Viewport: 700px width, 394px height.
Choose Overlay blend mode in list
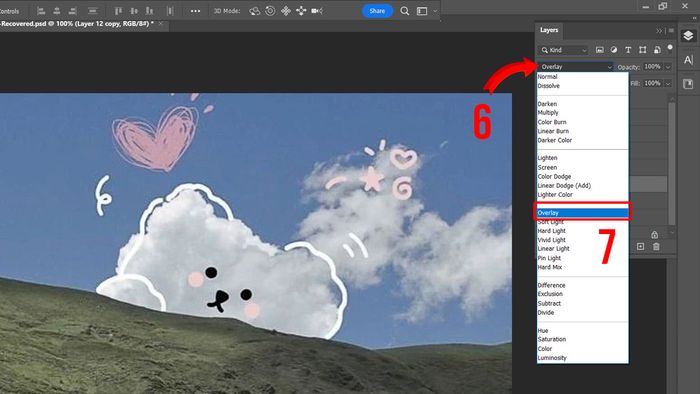(x=583, y=213)
